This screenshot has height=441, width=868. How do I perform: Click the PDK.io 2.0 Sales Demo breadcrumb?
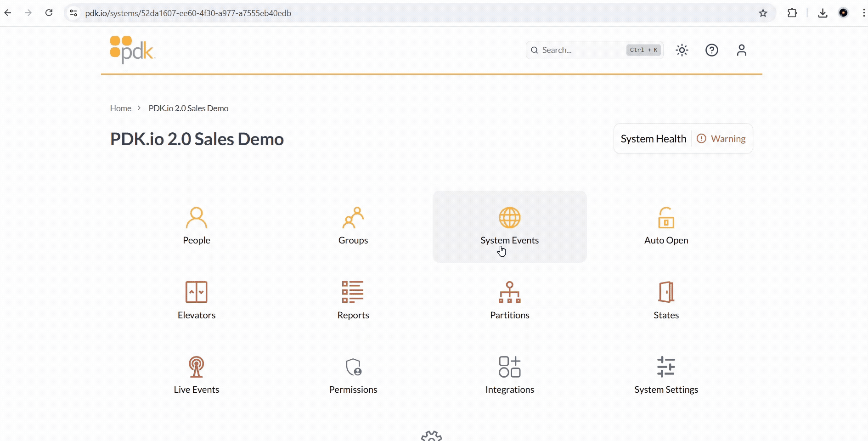188,108
